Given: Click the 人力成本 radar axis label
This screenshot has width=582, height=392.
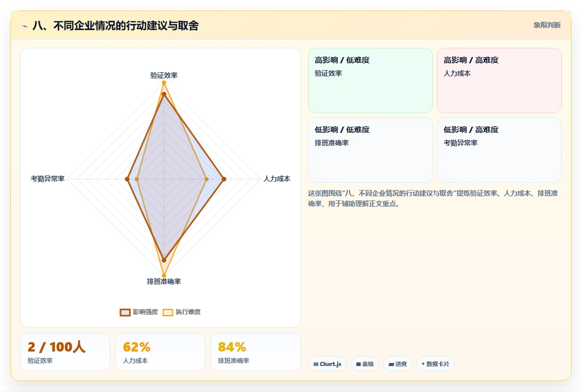Looking at the screenshot, I should click(277, 179).
